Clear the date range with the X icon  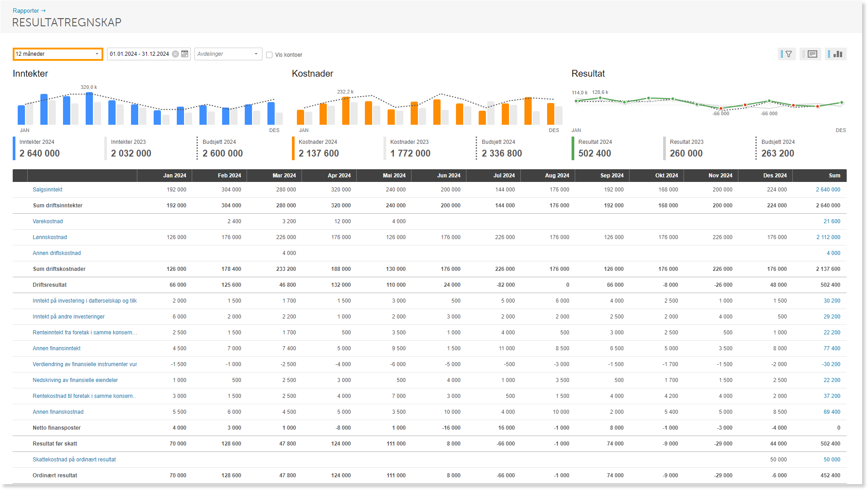(175, 54)
